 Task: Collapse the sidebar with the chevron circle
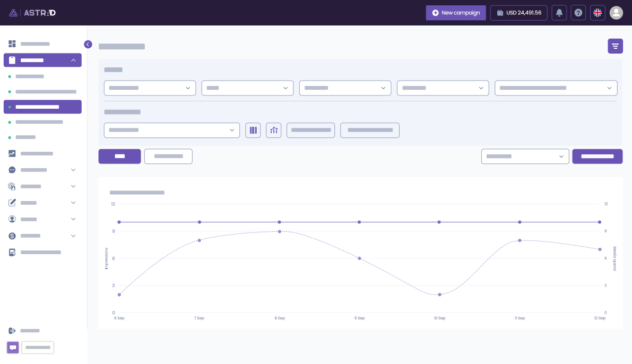click(88, 45)
